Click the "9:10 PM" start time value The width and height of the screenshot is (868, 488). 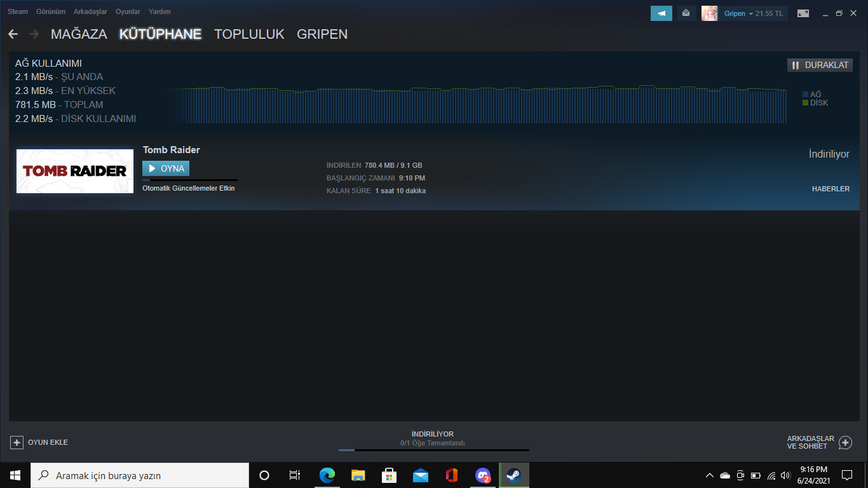(x=412, y=178)
